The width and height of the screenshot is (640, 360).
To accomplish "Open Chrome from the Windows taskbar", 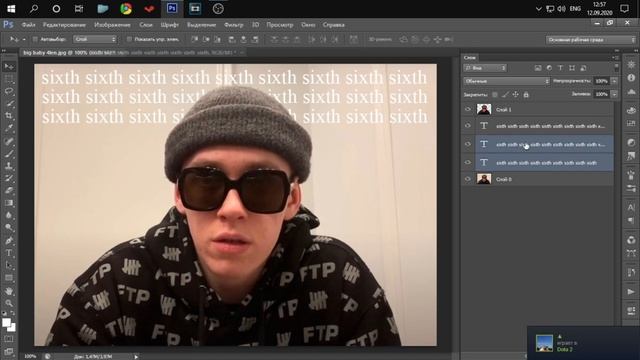I will [x=126, y=9].
